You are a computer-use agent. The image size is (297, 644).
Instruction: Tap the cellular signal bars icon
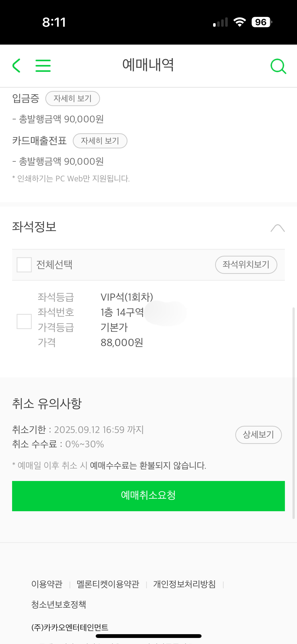(x=220, y=22)
